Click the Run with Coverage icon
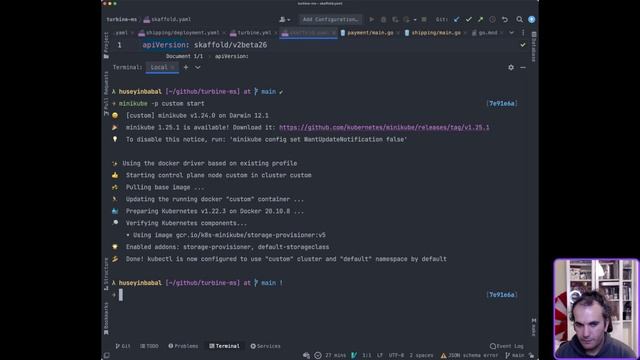Viewport: 640px width, 360px height. point(395,19)
